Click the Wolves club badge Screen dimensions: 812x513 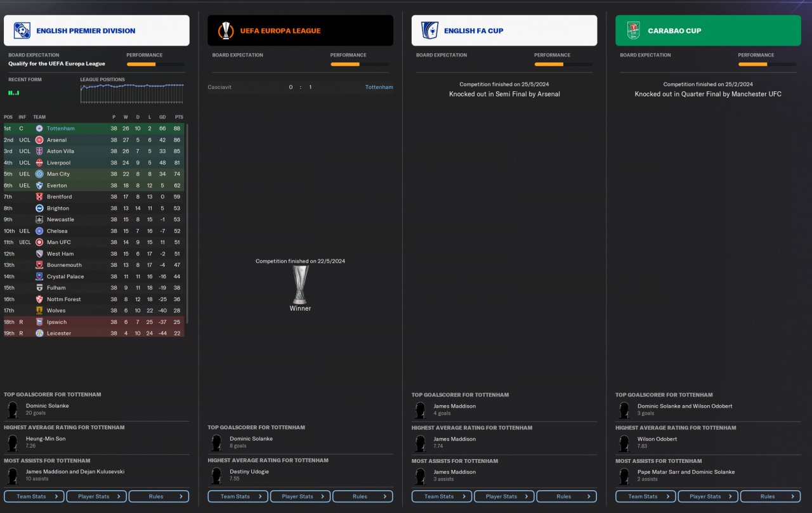(39, 311)
